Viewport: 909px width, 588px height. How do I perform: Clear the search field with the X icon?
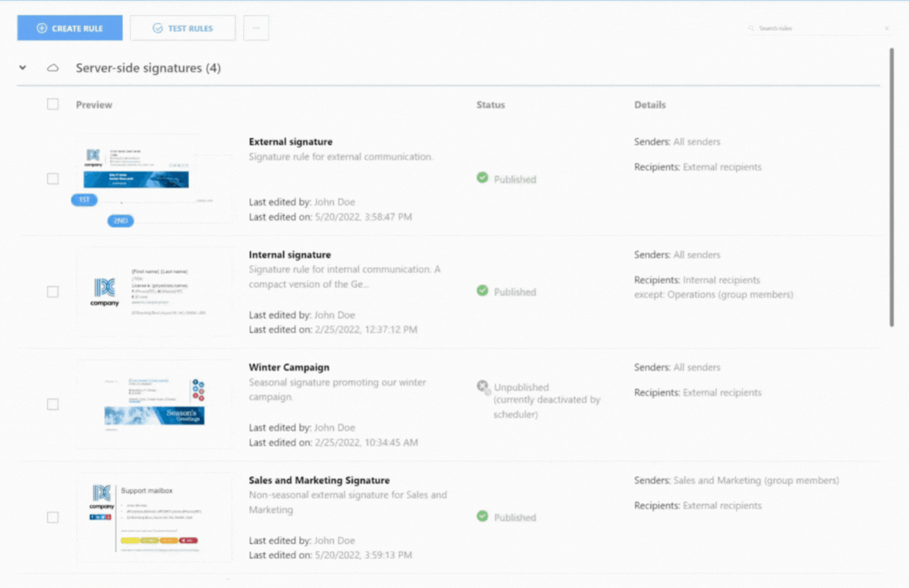point(887,28)
